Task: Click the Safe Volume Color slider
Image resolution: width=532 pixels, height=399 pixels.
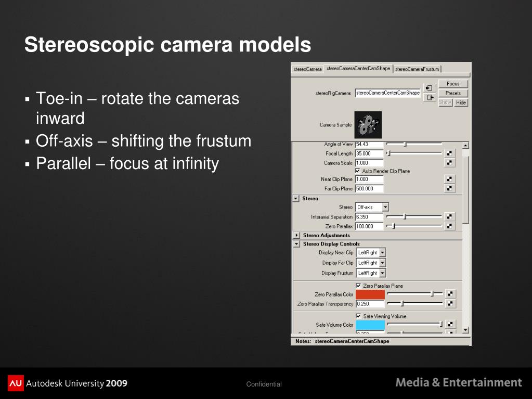Action: click(x=415, y=325)
